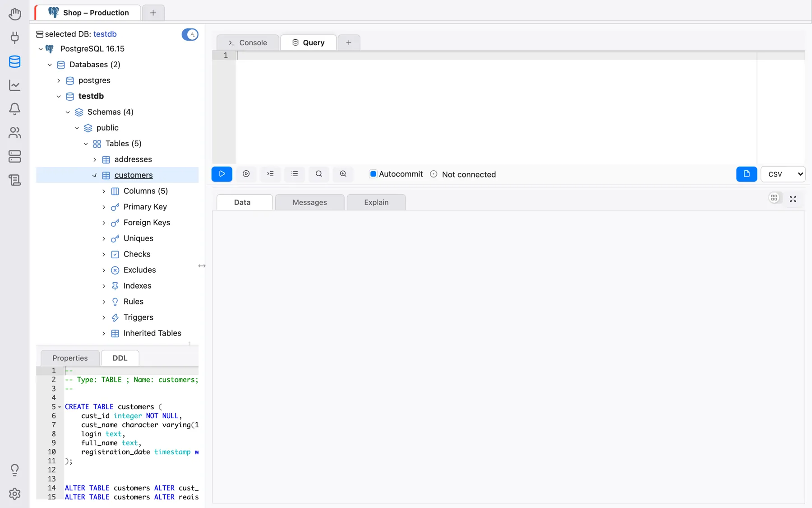Image resolution: width=812 pixels, height=508 pixels.
Task: Open the users icon in sidebar
Action: pyautogui.click(x=14, y=132)
